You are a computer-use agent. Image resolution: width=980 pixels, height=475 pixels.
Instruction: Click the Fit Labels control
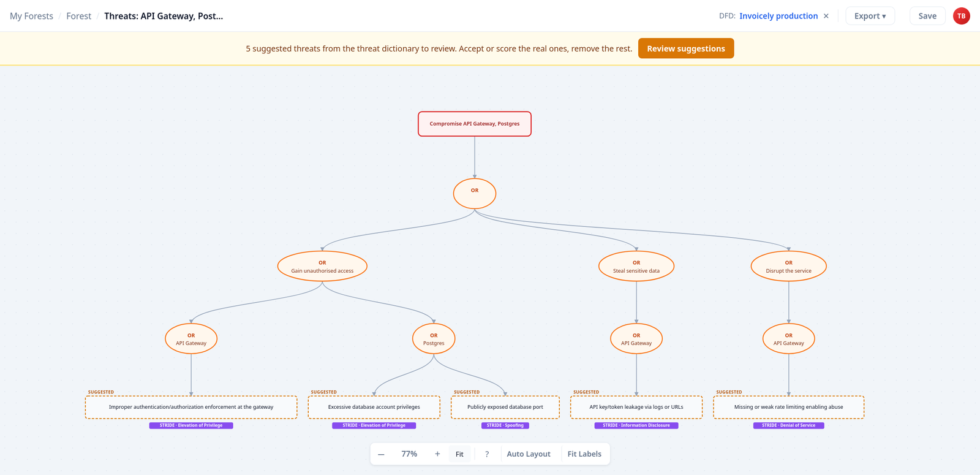coord(584,454)
